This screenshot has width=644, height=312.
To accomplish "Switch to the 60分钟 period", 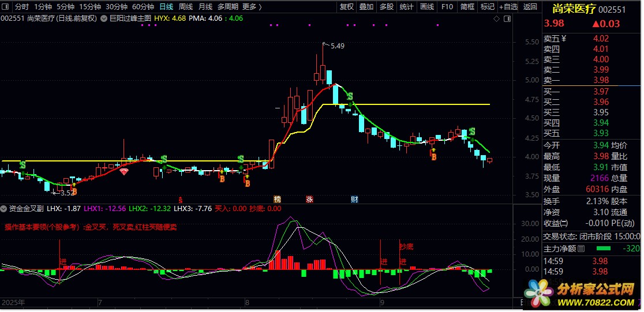I will [x=143, y=6].
